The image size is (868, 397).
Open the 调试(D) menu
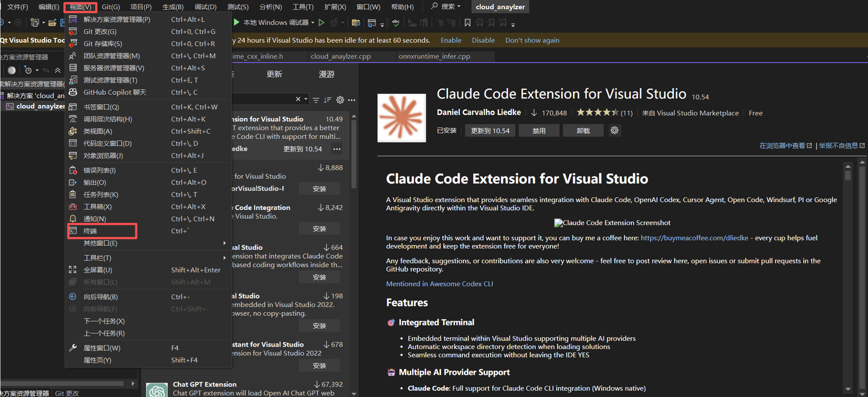(x=205, y=7)
